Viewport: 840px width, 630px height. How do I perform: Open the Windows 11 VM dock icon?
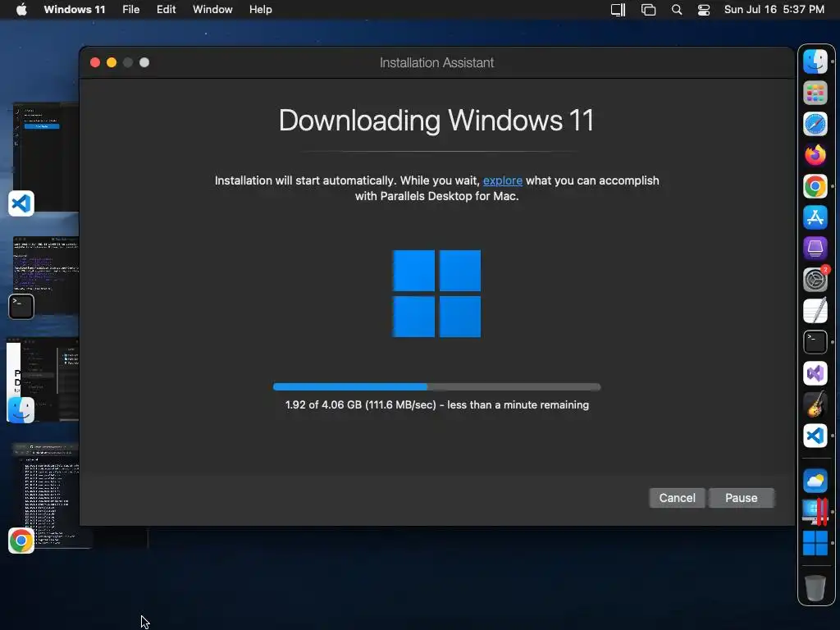(x=815, y=543)
